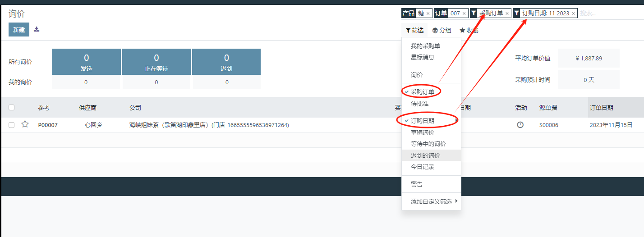Remove the 采购订单 filter facet
The image size is (644, 237).
click(507, 14)
